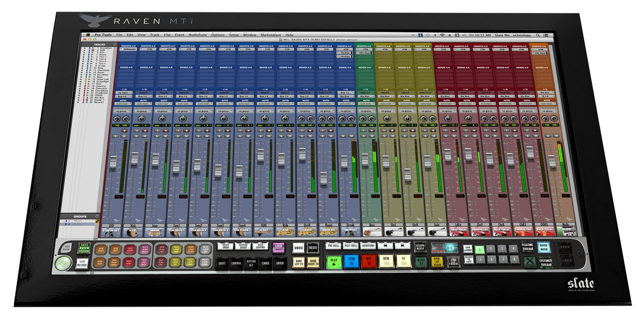Click the SAVE PRO TOOLS button
The width and height of the screenshot is (644, 319).
coord(82,264)
